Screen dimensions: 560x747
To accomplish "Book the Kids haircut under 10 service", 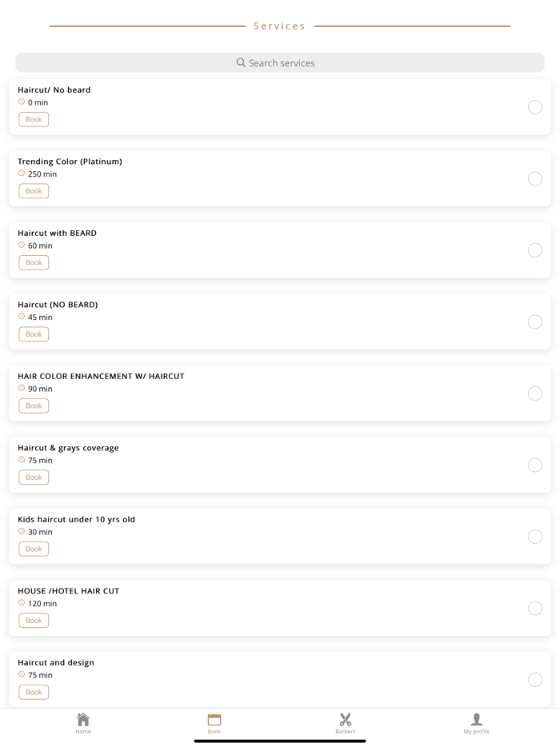I will pyautogui.click(x=34, y=549).
